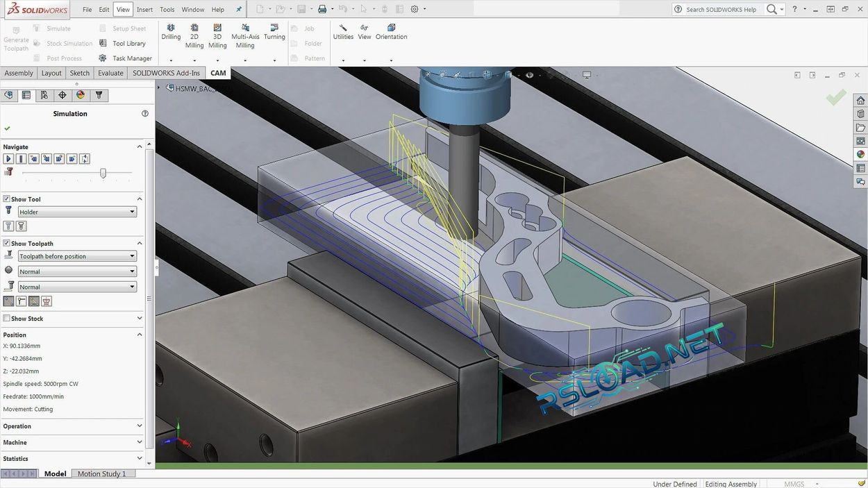Screen dimensions: 868x488
Task: Click the Tool Library button
Action: pos(128,43)
